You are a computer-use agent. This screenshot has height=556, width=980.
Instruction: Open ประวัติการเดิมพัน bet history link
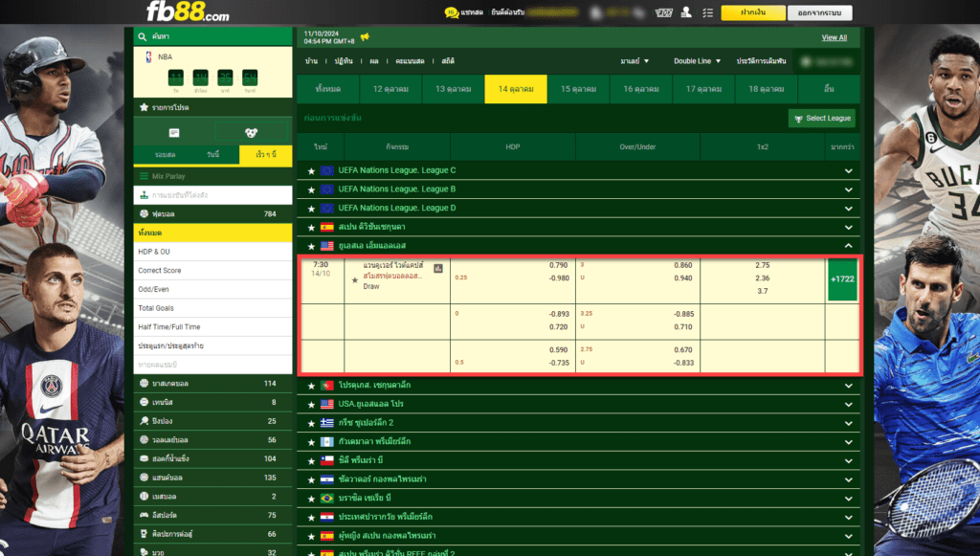[761, 61]
